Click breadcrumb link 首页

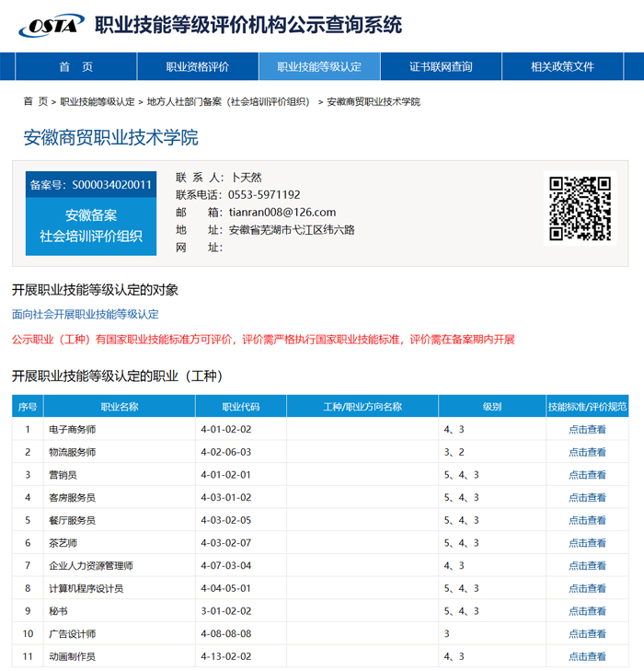click(36, 101)
